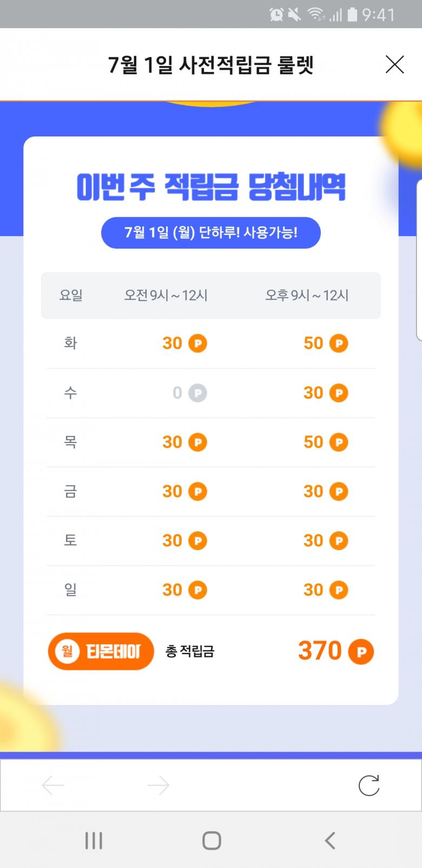Tap the browser back arrow

(x=53, y=785)
